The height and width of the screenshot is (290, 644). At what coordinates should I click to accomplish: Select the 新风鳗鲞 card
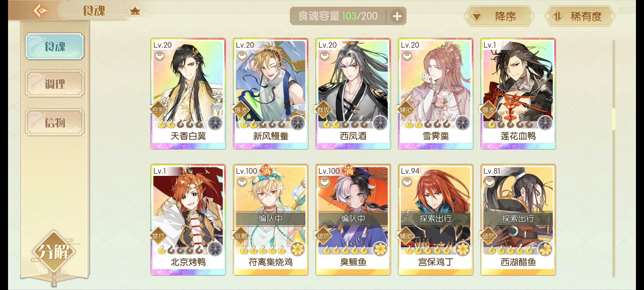[x=270, y=93]
